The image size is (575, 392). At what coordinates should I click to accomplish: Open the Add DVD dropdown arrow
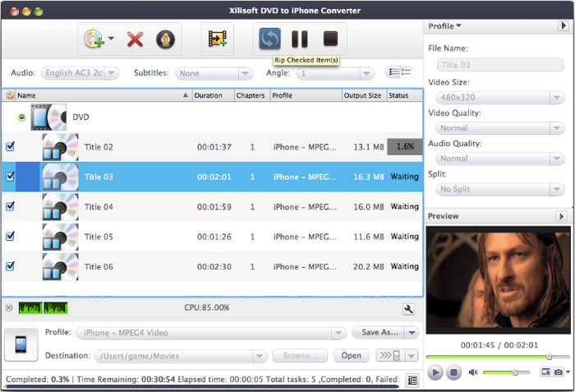(x=111, y=38)
